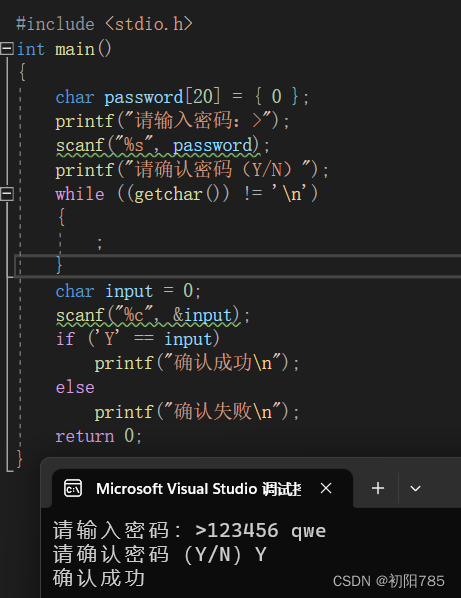The height and width of the screenshot is (598, 461).
Task: Collapse the while loop fold marker
Action: [x=7, y=193]
